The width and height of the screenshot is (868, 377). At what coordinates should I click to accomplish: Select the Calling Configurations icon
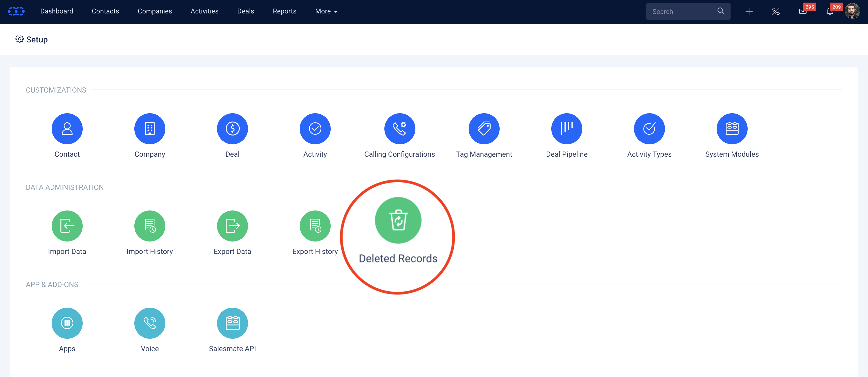tap(400, 129)
